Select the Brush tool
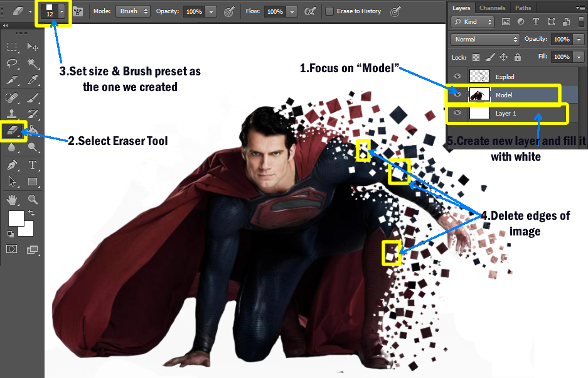The height and width of the screenshot is (378, 588). point(33,98)
